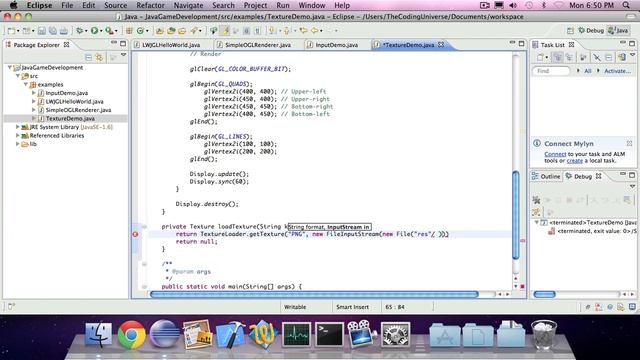Toggle Hide Completed Tasks in Task List

pos(597,58)
